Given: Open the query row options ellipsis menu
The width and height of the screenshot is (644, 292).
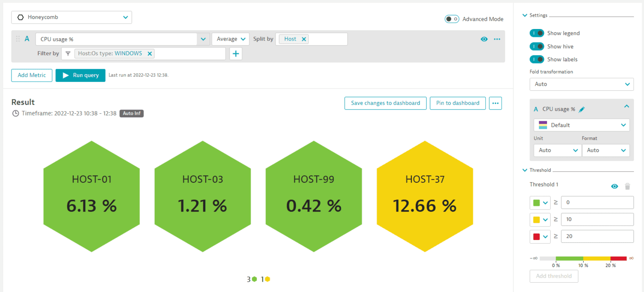Looking at the screenshot, I should [x=497, y=39].
